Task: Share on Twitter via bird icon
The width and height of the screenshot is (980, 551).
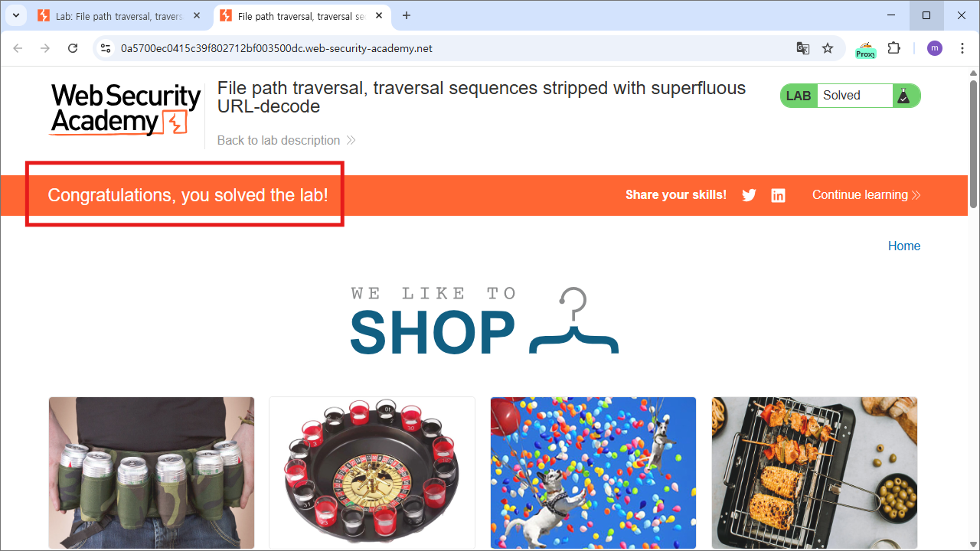Action: coord(749,195)
